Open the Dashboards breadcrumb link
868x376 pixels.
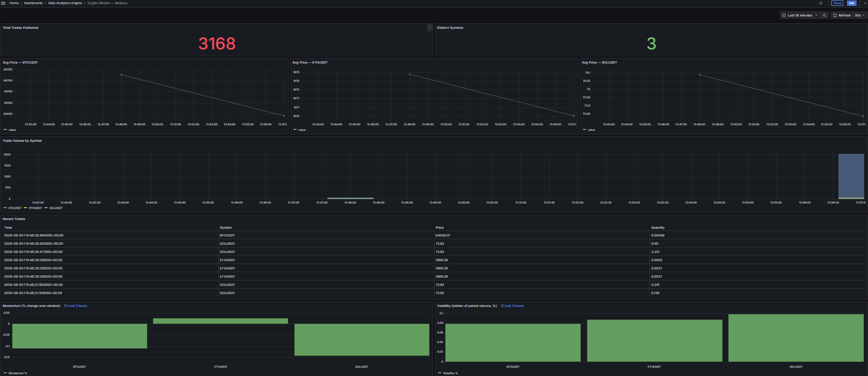click(x=33, y=3)
